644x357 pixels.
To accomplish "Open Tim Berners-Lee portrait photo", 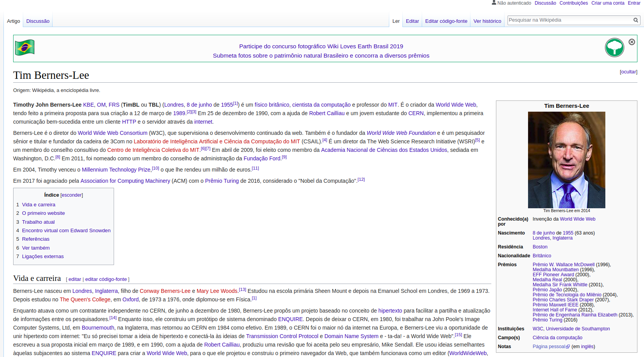I will click(x=566, y=160).
